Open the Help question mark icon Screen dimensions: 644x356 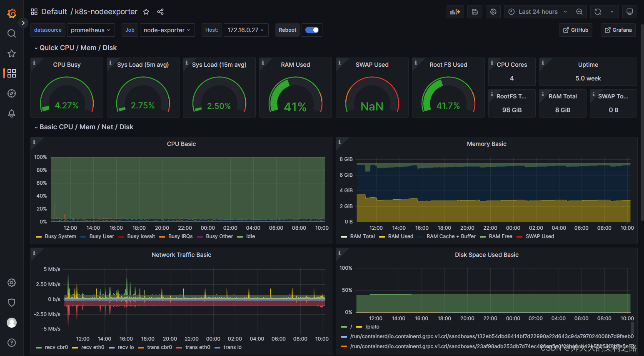click(x=12, y=343)
